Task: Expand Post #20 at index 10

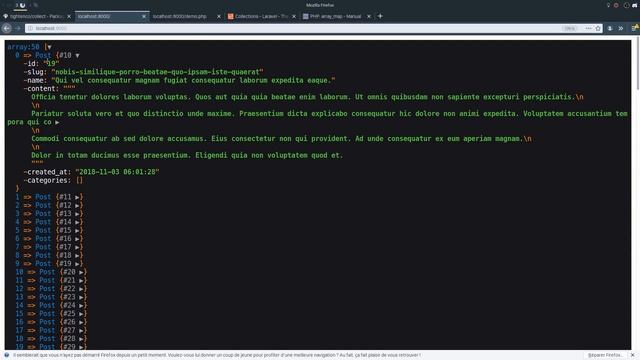Action: coord(81,272)
